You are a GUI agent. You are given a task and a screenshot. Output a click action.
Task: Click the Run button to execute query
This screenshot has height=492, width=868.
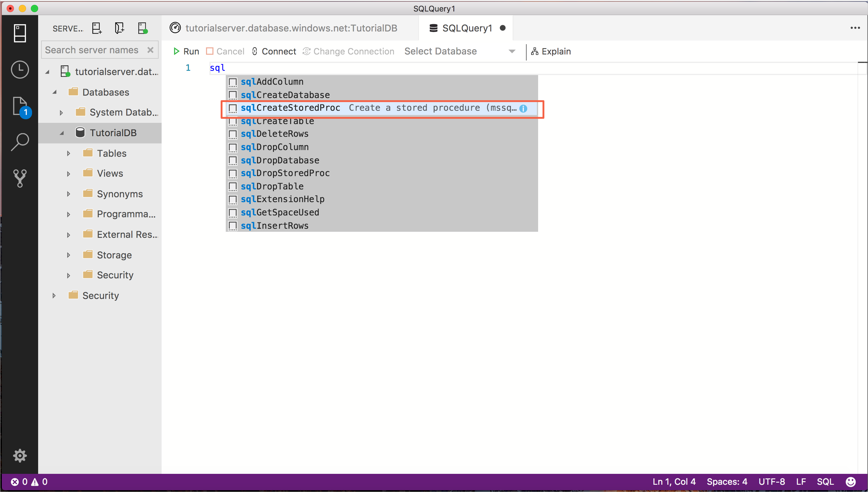pyautogui.click(x=186, y=51)
